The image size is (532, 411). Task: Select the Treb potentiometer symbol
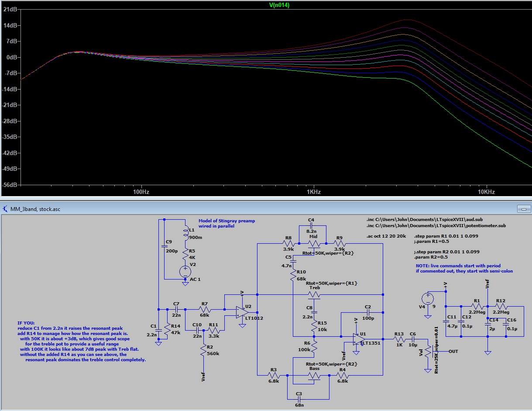click(x=314, y=296)
